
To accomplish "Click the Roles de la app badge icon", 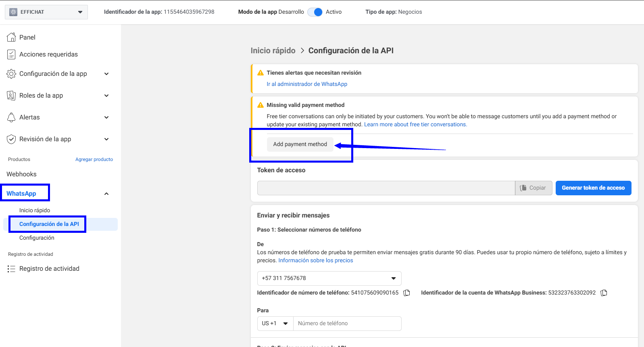I will pyautogui.click(x=11, y=96).
